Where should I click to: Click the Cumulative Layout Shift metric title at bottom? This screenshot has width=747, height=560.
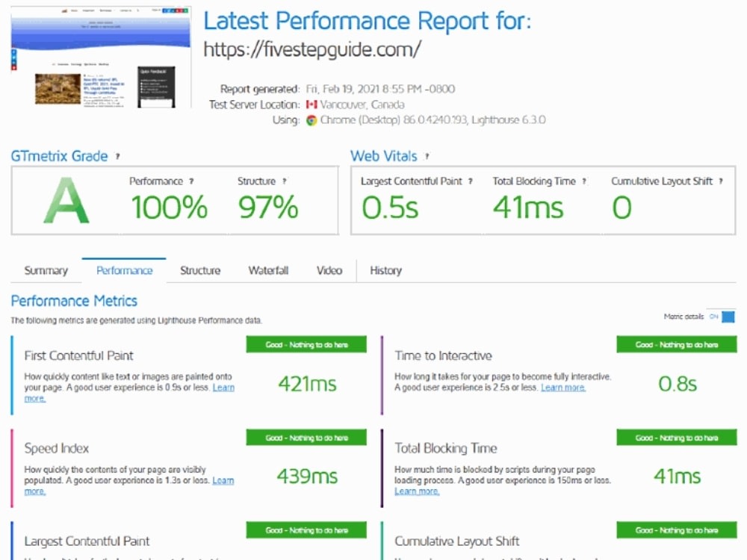tap(457, 541)
